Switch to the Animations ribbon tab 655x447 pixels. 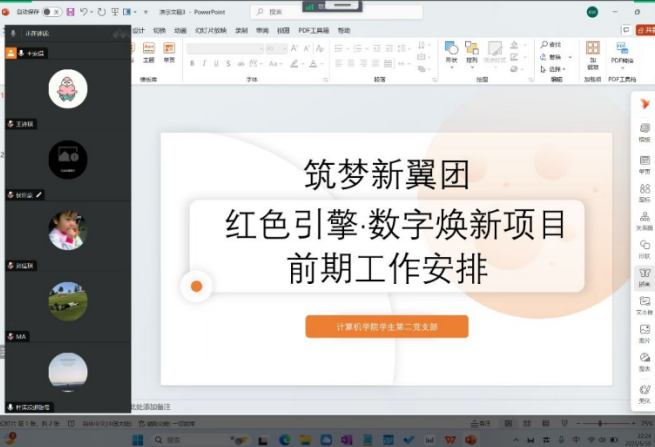coord(180,30)
